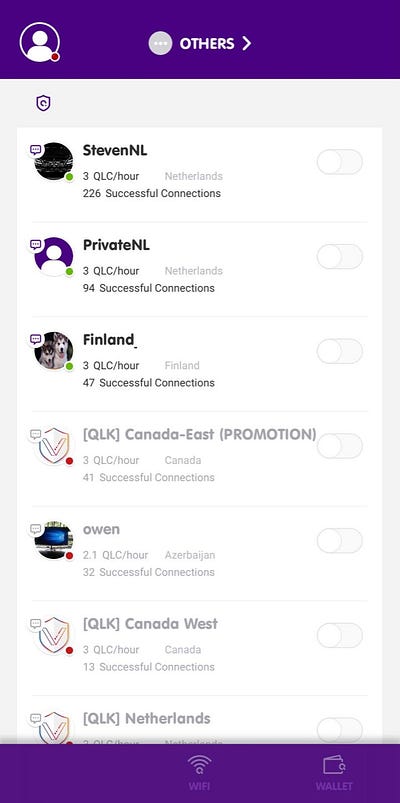Viewport: 400px width, 803px height.
Task: Open chat bubble icon next to owen
Action: [x=35, y=529]
